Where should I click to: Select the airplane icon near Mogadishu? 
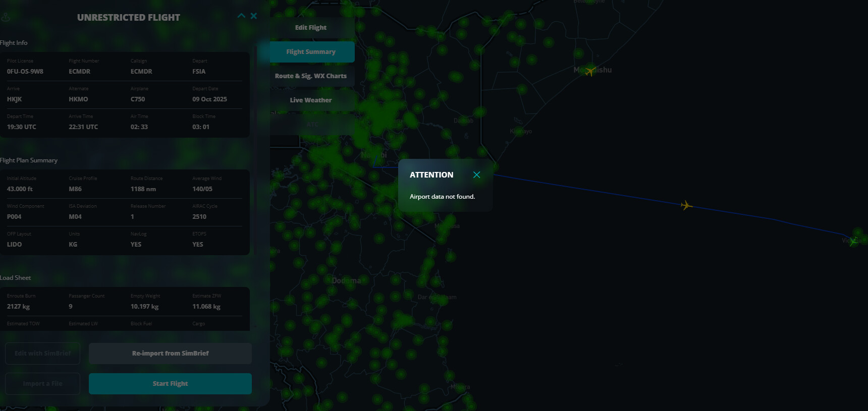tap(590, 71)
